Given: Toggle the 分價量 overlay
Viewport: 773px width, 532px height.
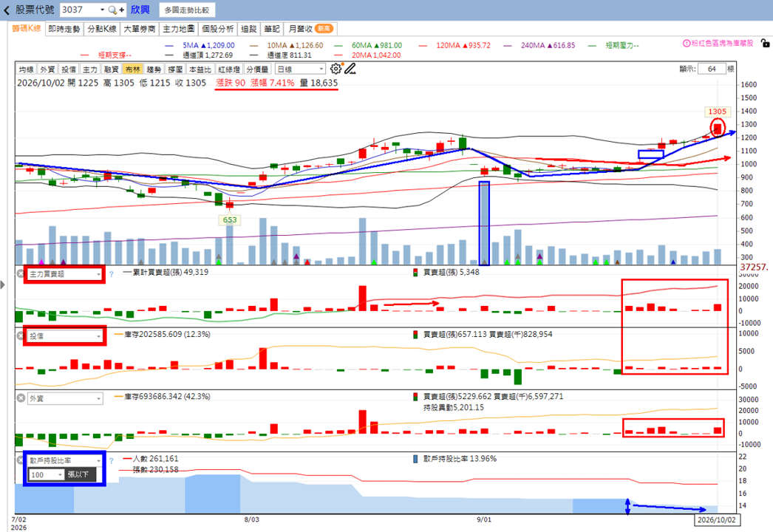Looking at the screenshot, I should click(257, 69).
